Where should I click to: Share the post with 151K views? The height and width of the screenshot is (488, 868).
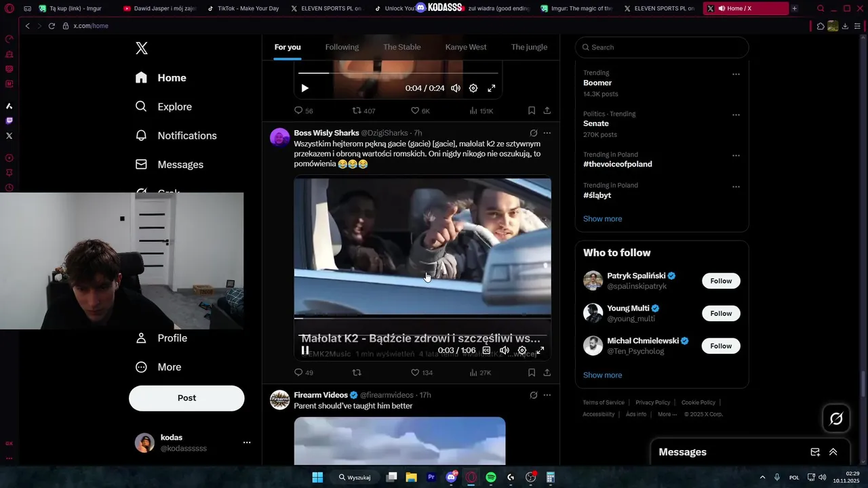tap(547, 110)
